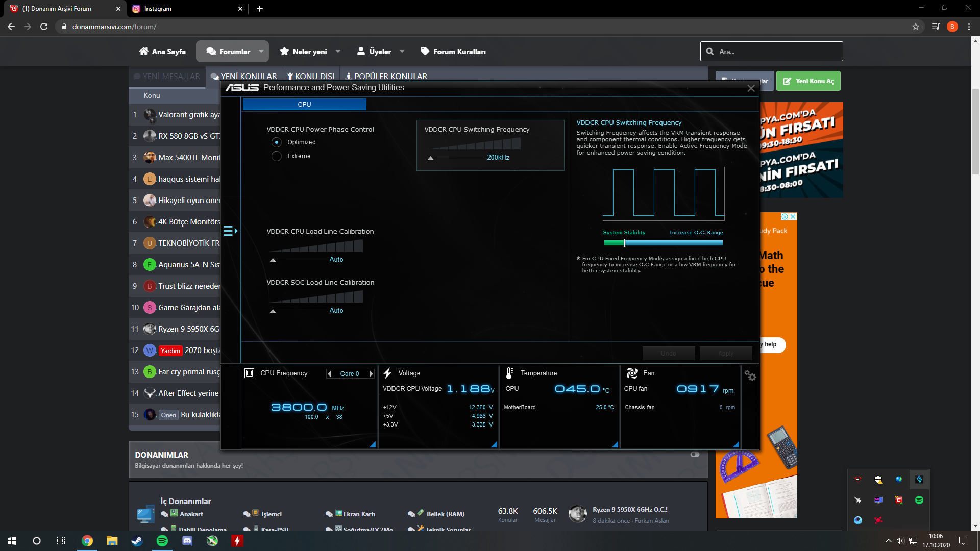Switch to the Popüler Konular tab

[x=386, y=77]
